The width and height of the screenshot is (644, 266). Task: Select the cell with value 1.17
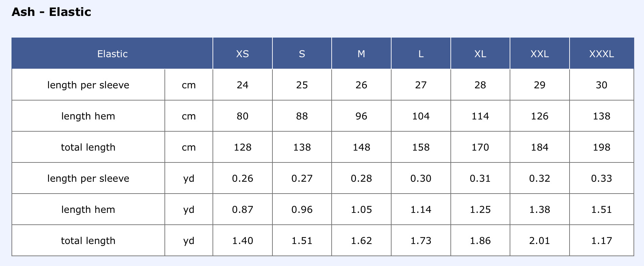pyautogui.click(x=601, y=241)
